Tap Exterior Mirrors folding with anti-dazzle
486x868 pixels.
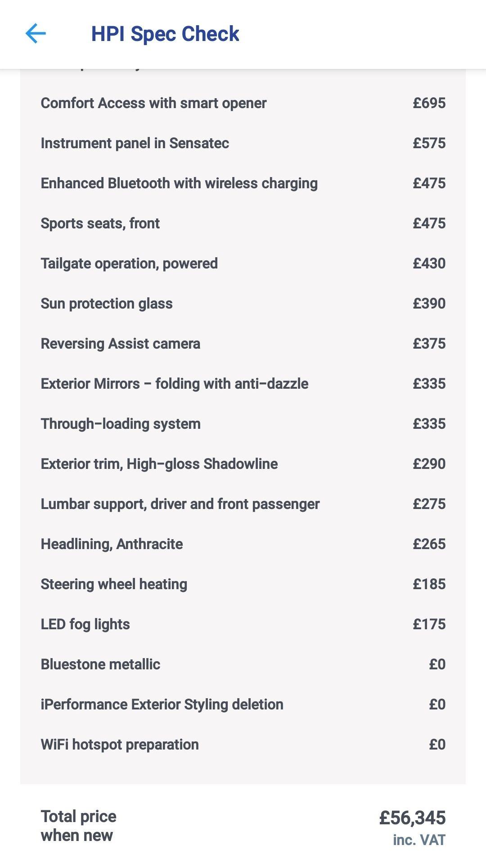point(243,384)
